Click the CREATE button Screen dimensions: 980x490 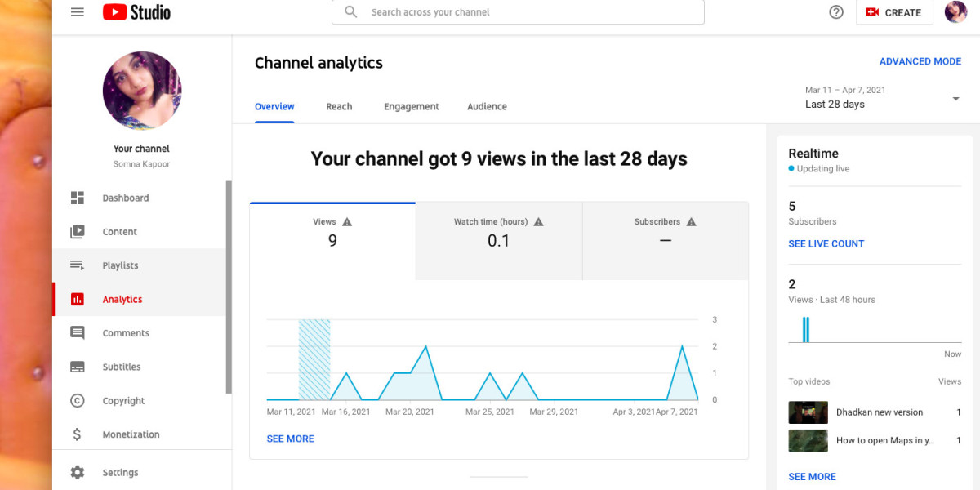point(894,12)
